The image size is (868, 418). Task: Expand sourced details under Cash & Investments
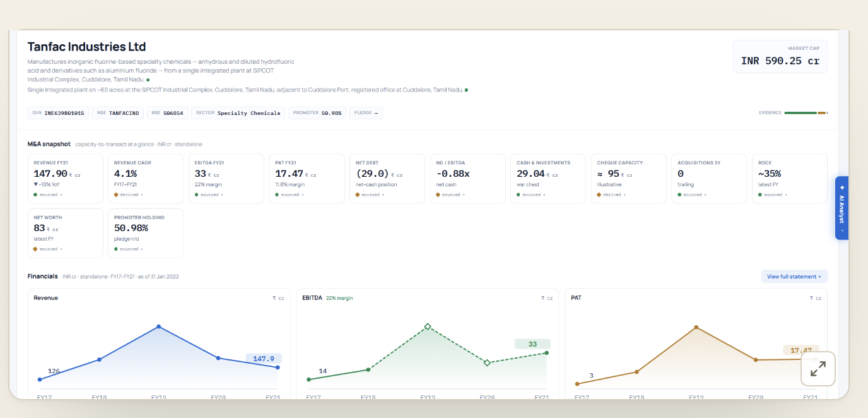click(x=532, y=194)
